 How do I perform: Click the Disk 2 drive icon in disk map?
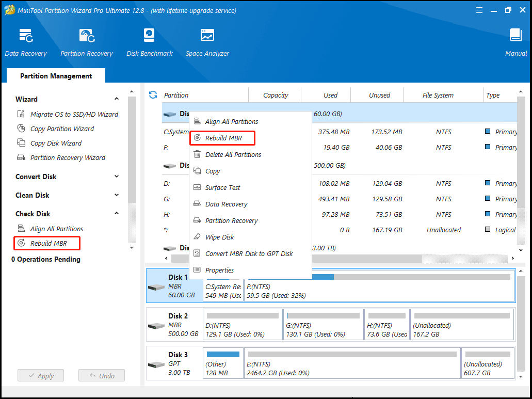[156, 326]
